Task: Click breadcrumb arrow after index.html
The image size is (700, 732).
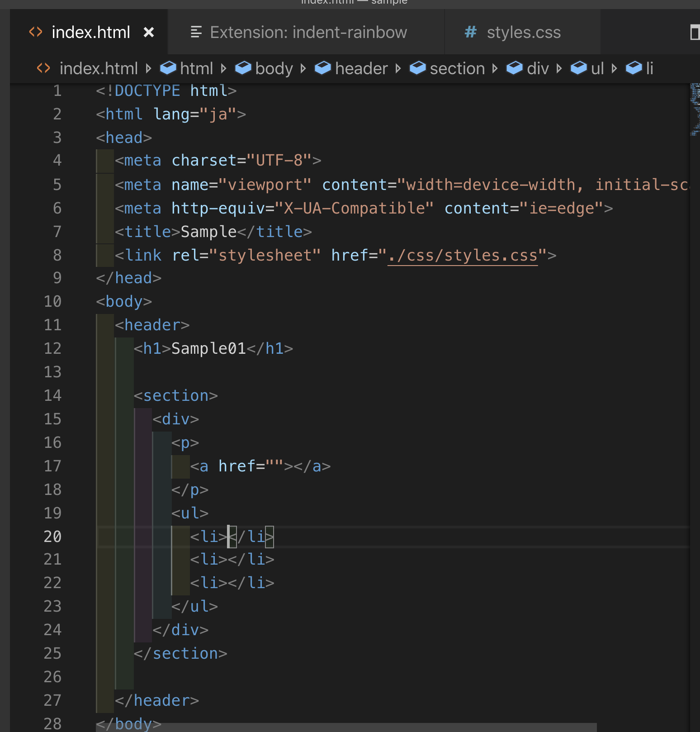Action: click(x=149, y=69)
